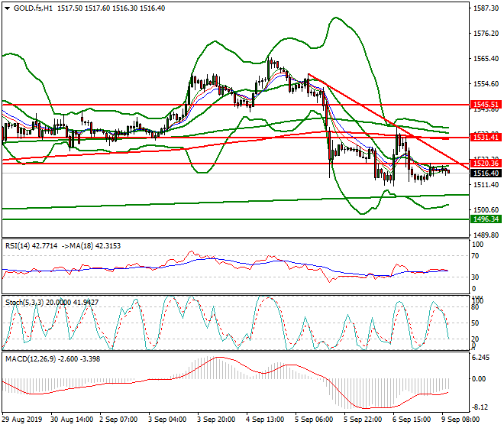Click the 5 Sep 06:00 time axis label

314,420
